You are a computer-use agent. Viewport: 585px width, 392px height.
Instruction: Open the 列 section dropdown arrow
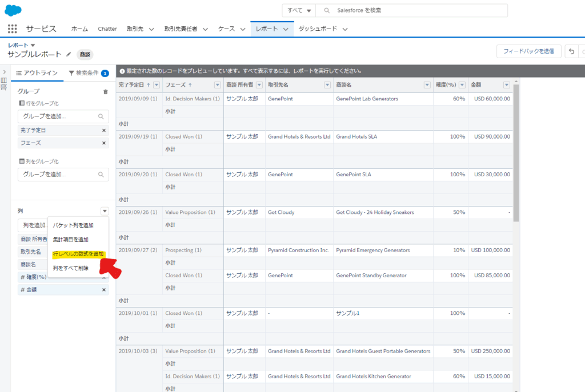[x=105, y=211]
